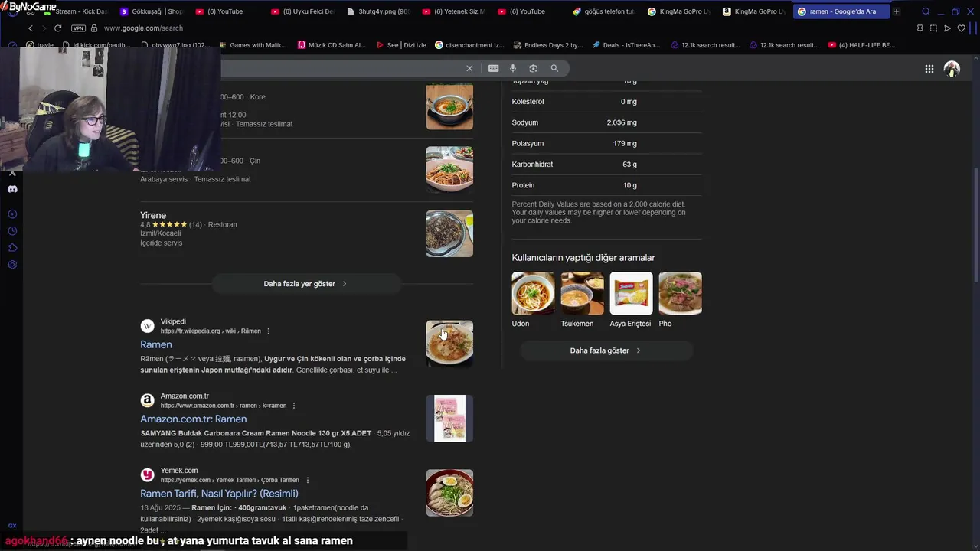Image resolution: width=980 pixels, height=551 pixels.
Task: Select the Tsukemen related search
Action: pos(582,300)
